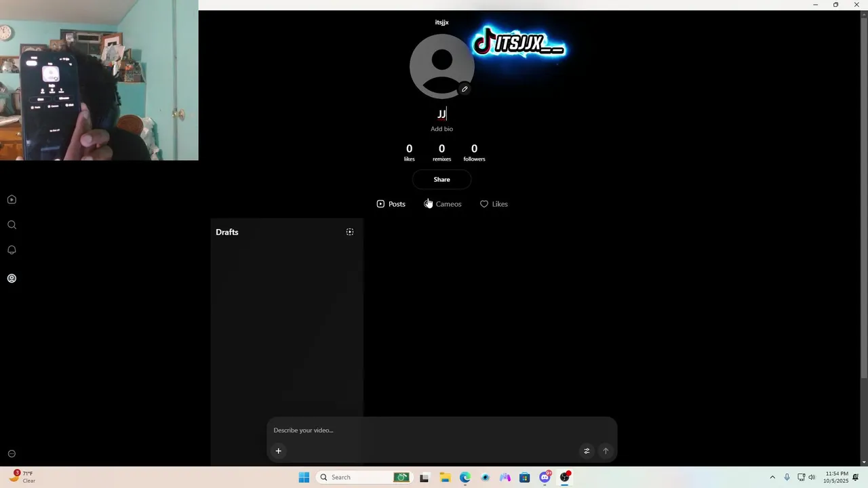The image size is (868, 488).
Task: Open the home feed icon in sidebar
Action: click(12, 199)
